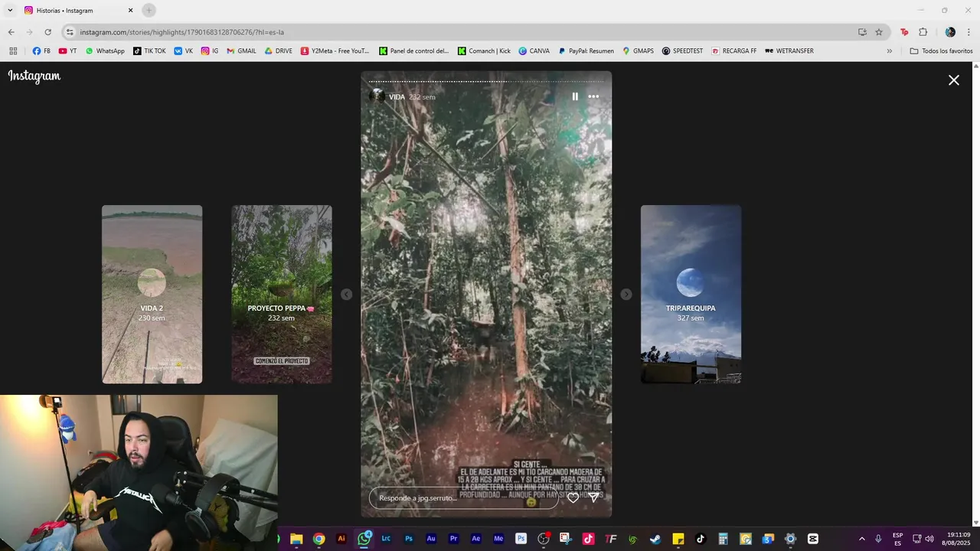The image size is (980, 551).
Task: Open the CANVA bookmark
Action: click(x=534, y=51)
